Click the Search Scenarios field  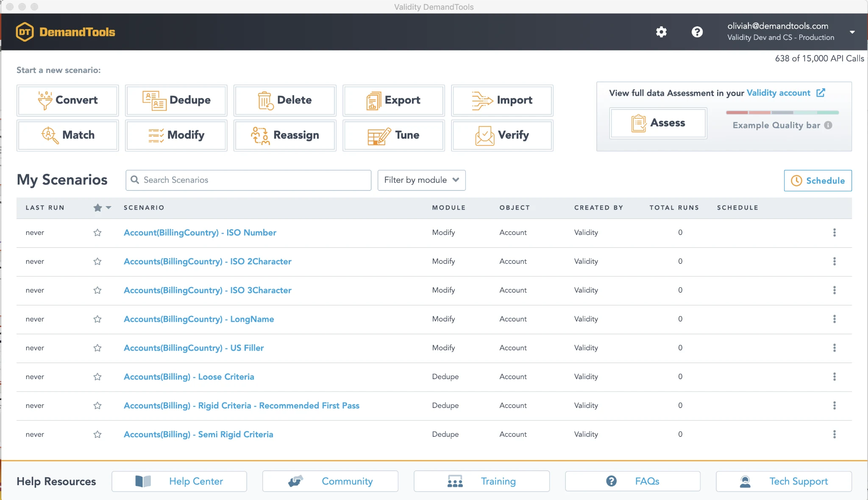pyautogui.click(x=248, y=180)
